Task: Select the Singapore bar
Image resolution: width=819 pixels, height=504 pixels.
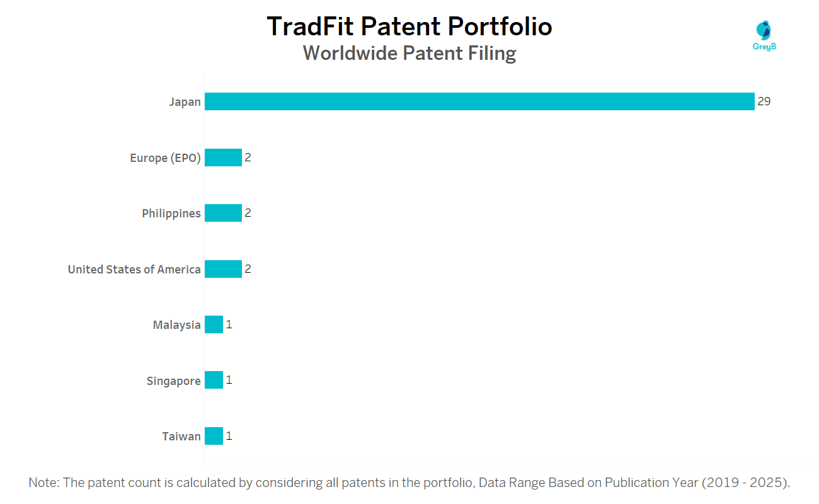Action: (x=214, y=381)
